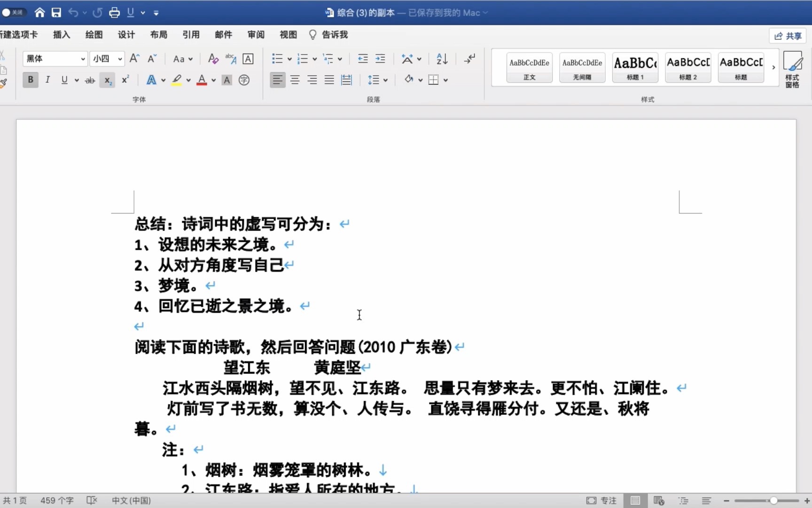Apply the 无间隔 style
Screen dimensions: 812x508
pos(582,67)
